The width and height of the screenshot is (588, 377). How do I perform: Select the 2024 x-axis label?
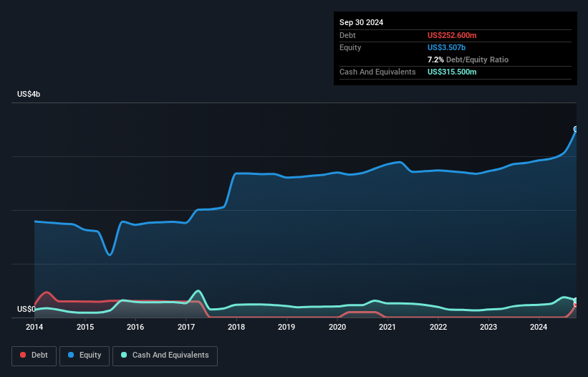pyautogui.click(x=539, y=327)
